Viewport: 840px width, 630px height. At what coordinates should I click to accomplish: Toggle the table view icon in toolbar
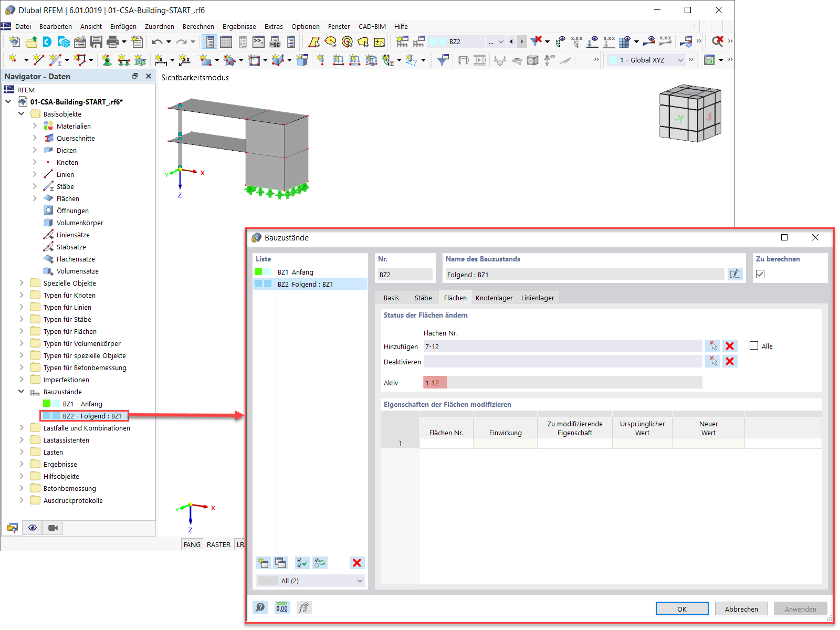pyautogui.click(x=226, y=41)
